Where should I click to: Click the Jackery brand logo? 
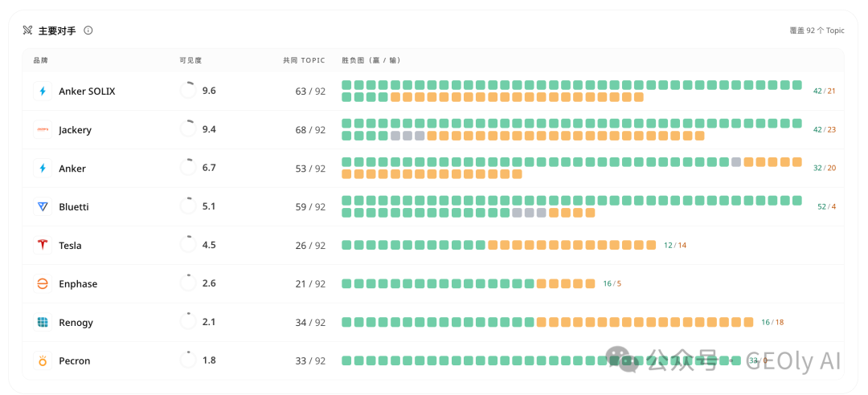click(x=43, y=129)
